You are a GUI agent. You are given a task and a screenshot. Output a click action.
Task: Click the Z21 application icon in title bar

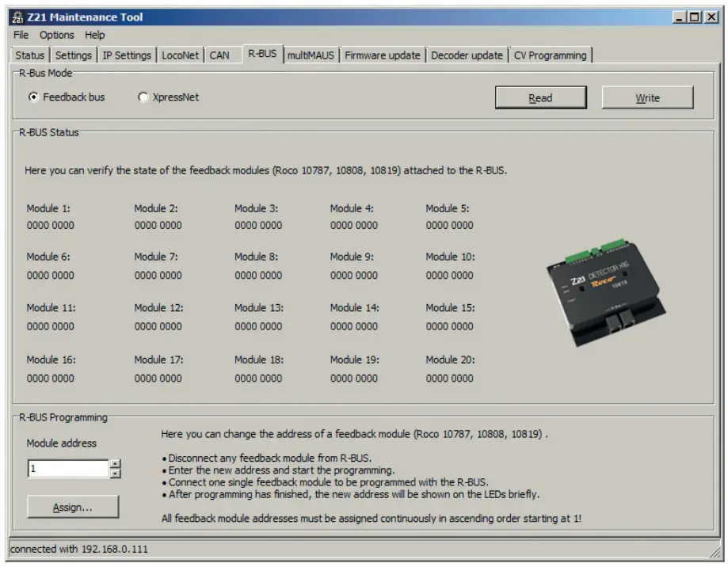19,16
